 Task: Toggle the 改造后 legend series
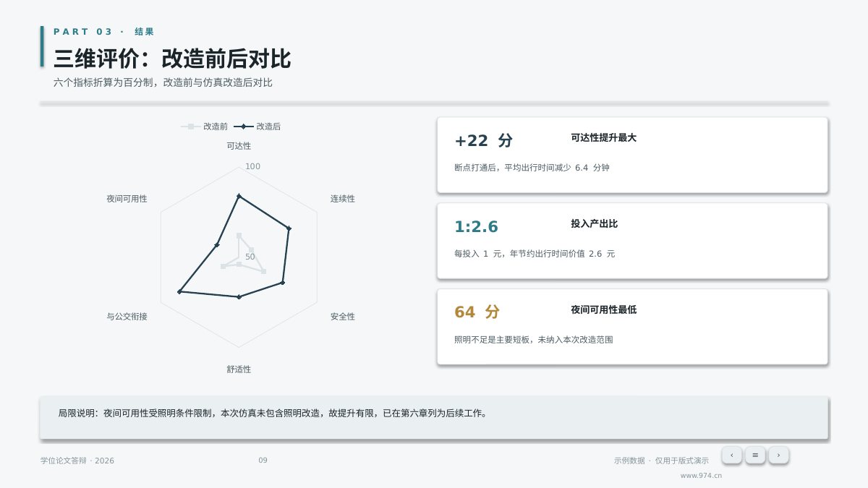point(258,127)
